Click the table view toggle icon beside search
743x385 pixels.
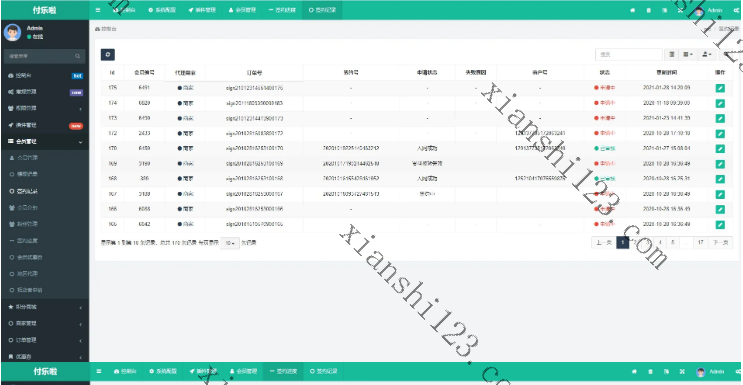[x=671, y=55]
